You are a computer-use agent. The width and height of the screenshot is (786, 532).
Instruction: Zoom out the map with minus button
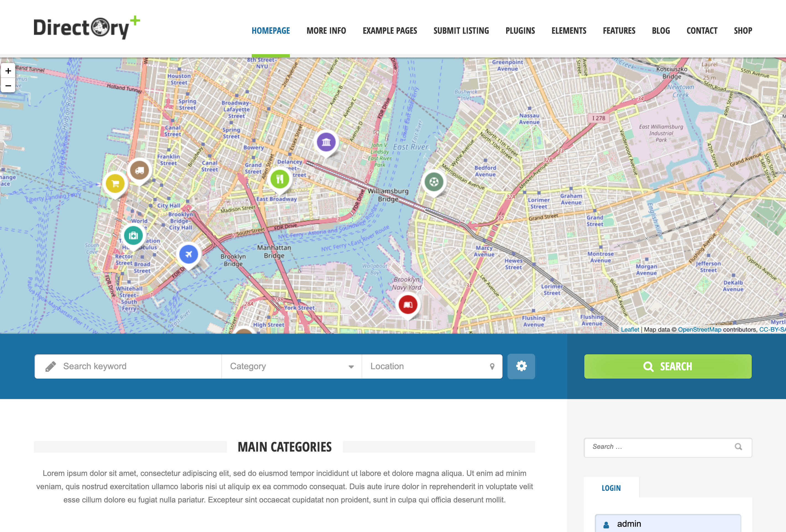click(x=8, y=86)
